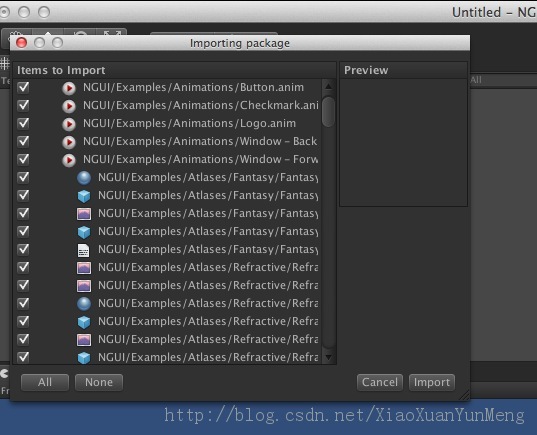The image size is (537, 435).
Task: Click the items list scrollbar down arrow
Action: pyautogui.click(x=328, y=357)
